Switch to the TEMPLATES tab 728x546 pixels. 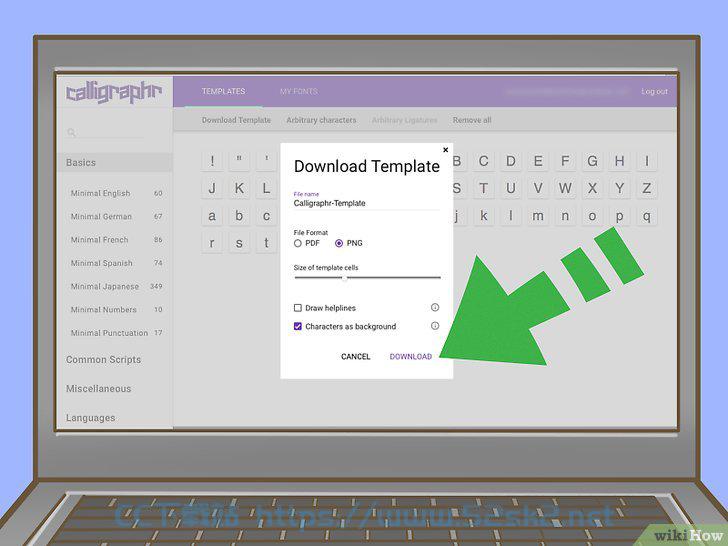click(x=223, y=91)
